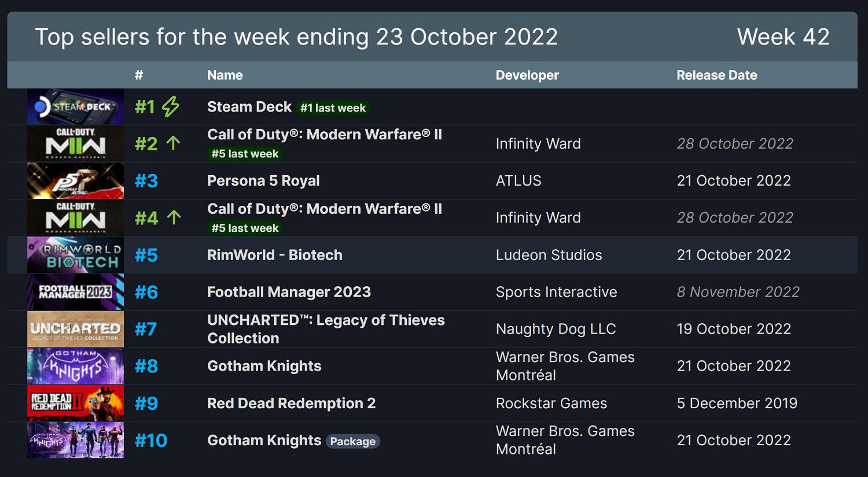Click the Steam Deck thumbnail image
The image size is (868, 477).
(x=75, y=107)
